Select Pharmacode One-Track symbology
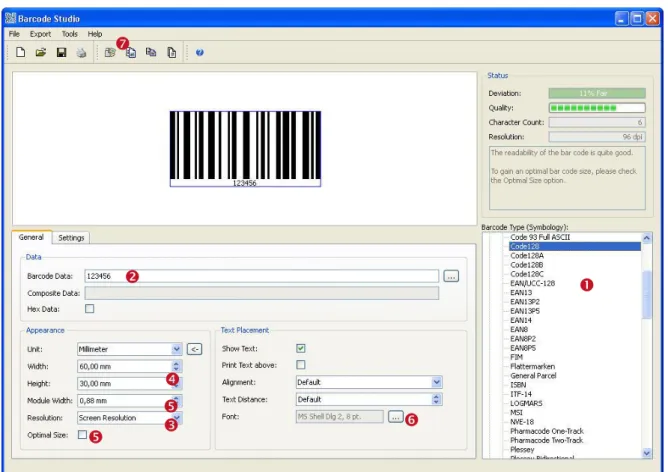This screenshot has height=472, width=668. [x=547, y=431]
